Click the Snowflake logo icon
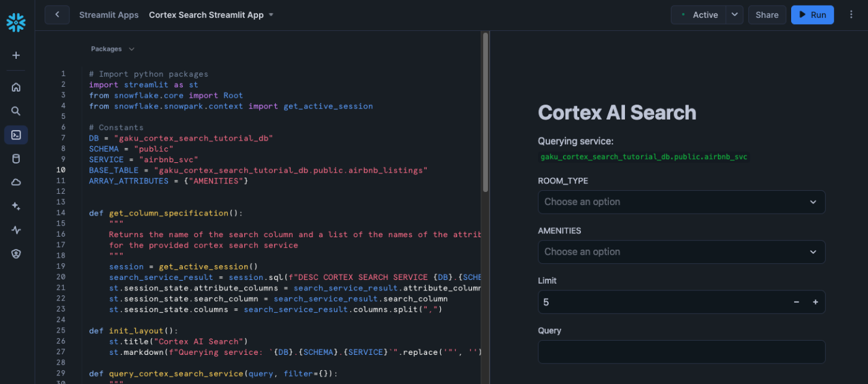 (16, 22)
